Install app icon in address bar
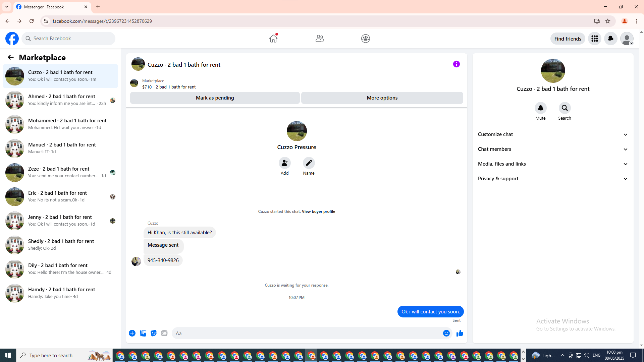Image resolution: width=644 pixels, height=362 pixels. 597,21
